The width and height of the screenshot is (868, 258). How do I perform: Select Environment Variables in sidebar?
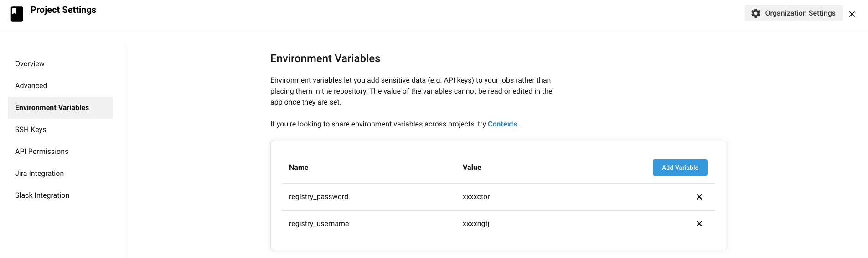tap(52, 108)
